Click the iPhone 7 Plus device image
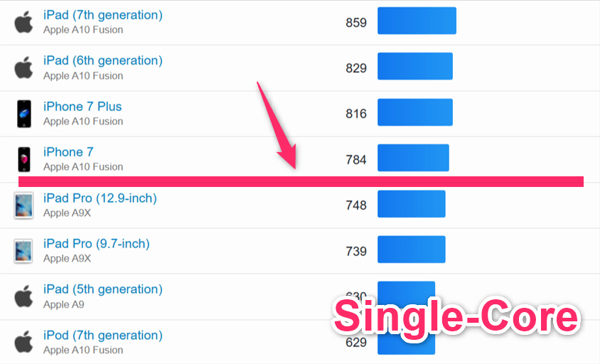This screenshot has width=600, height=364. 24,114
